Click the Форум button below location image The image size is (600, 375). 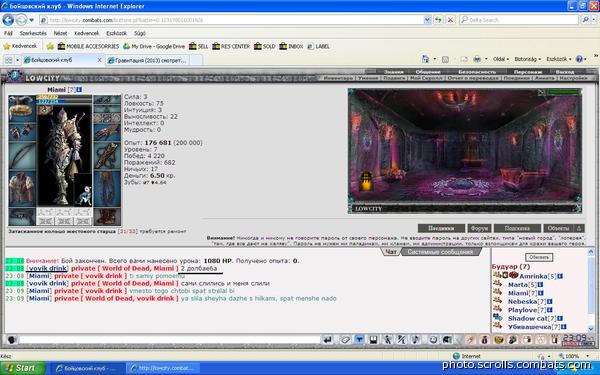point(479,228)
